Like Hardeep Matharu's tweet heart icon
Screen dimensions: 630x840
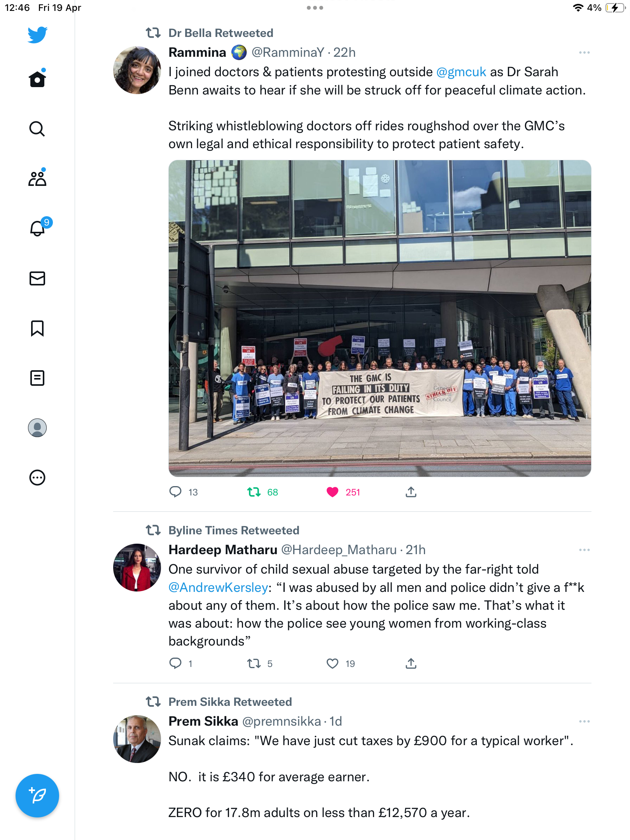(x=332, y=663)
